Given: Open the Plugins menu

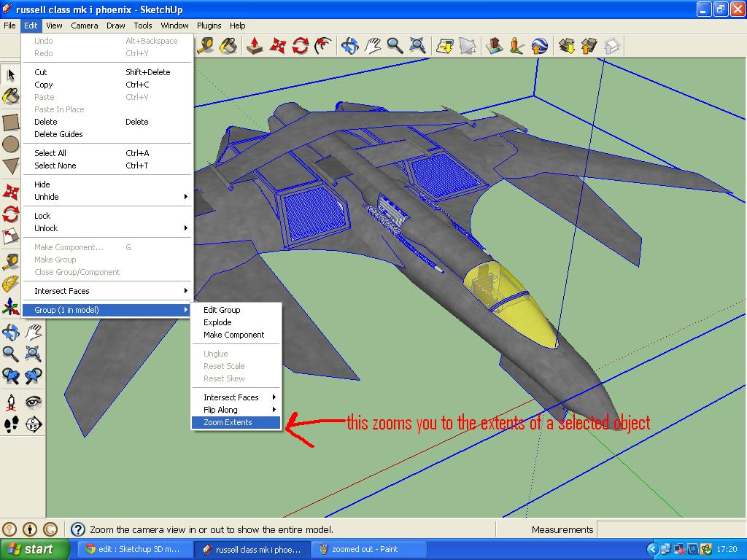Looking at the screenshot, I should (x=209, y=26).
